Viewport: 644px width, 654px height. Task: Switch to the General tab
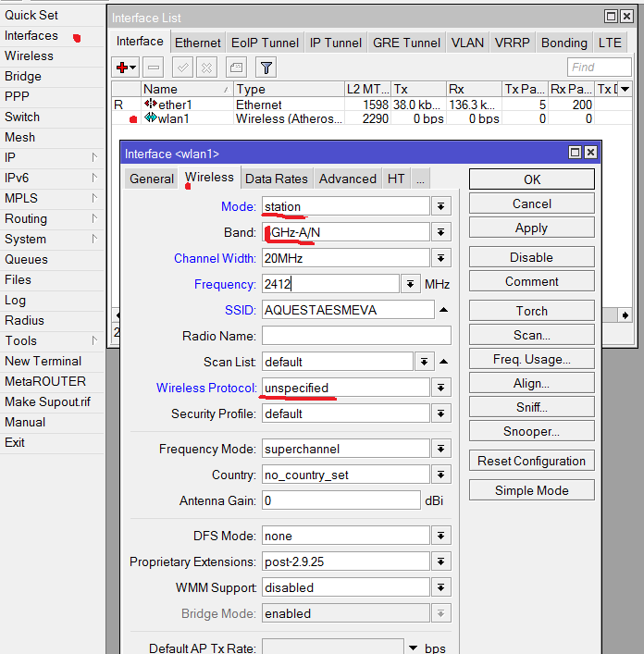pos(152,179)
